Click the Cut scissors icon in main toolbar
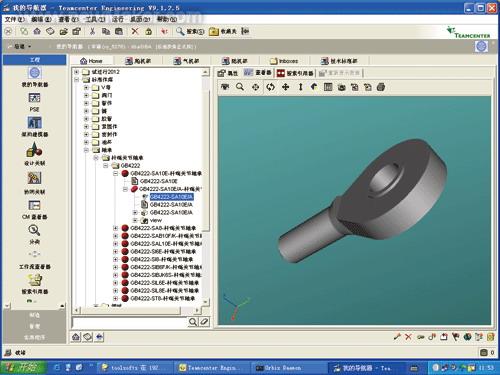The height and width of the screenshot is (375, 500). (92, 31)
